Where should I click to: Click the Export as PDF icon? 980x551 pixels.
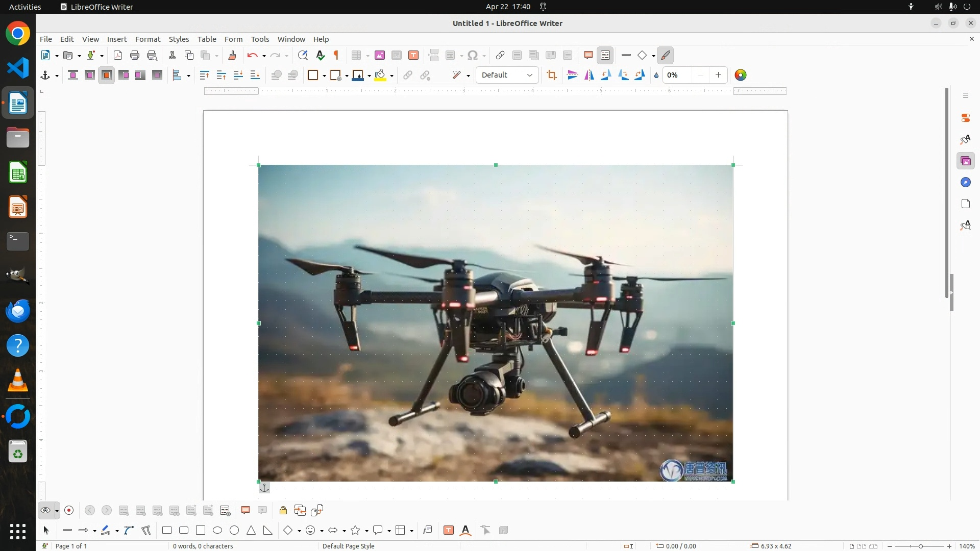(118, 55)
